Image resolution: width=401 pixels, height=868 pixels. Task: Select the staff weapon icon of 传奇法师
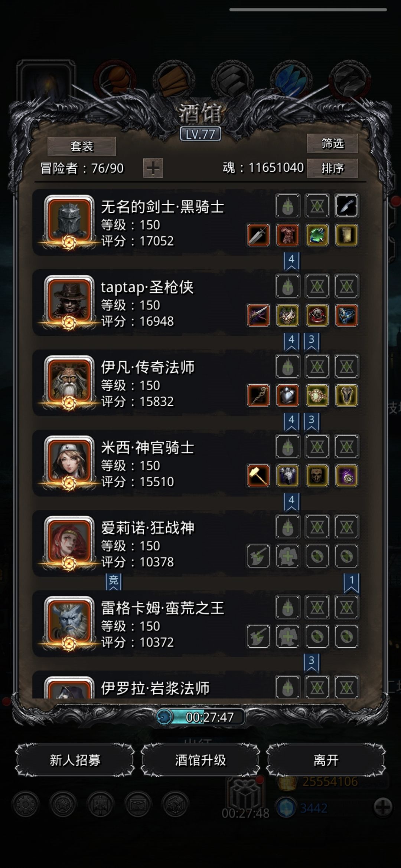(x=258, y=395)
